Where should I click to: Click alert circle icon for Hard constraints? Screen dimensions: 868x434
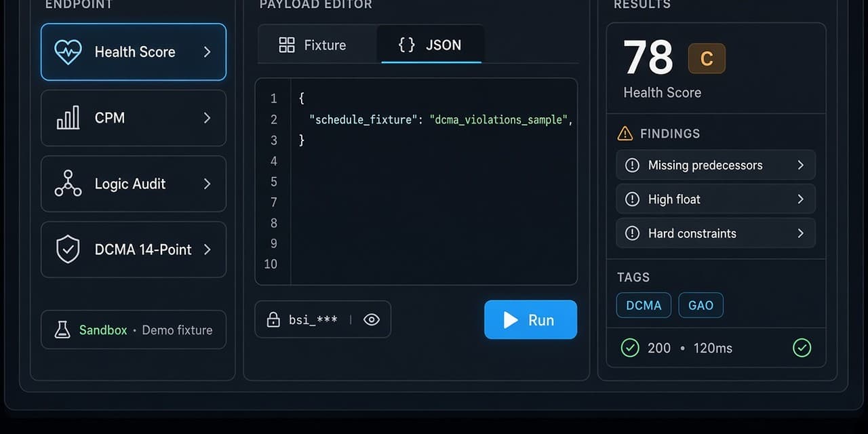tap(632, 233)
